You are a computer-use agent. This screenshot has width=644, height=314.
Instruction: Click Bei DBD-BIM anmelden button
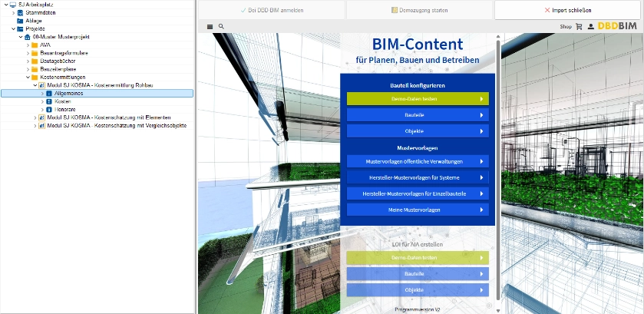269,10
